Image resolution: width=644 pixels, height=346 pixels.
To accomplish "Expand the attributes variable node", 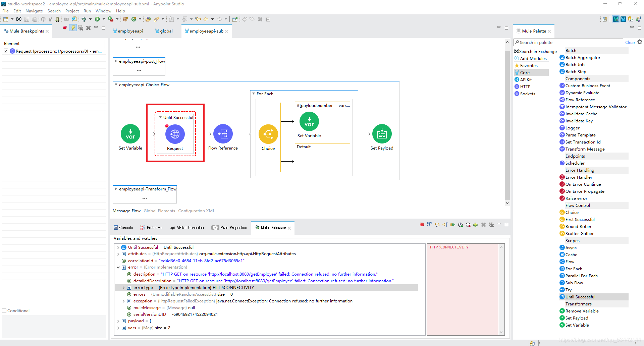I will pyautogui.click(x=118, y=254).
